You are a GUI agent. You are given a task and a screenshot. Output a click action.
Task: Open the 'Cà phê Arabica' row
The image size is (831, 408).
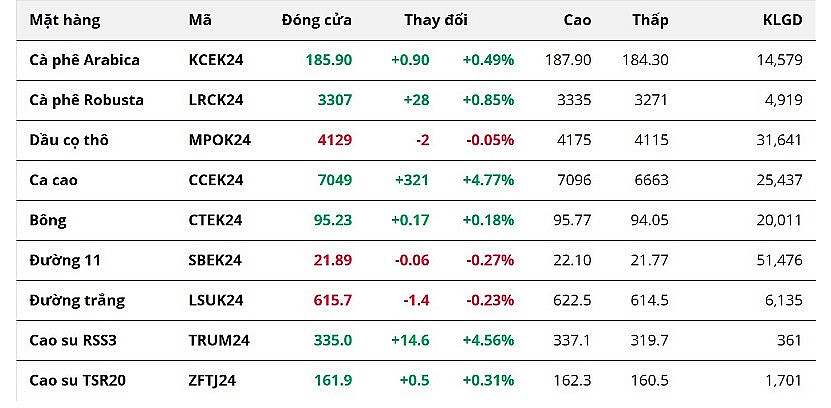point(84,60)
